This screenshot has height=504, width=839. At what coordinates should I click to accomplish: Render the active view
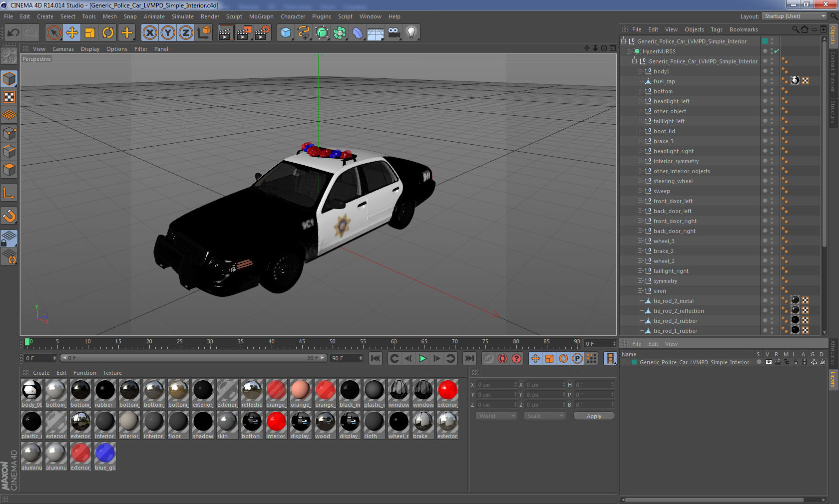coord(226,33)
